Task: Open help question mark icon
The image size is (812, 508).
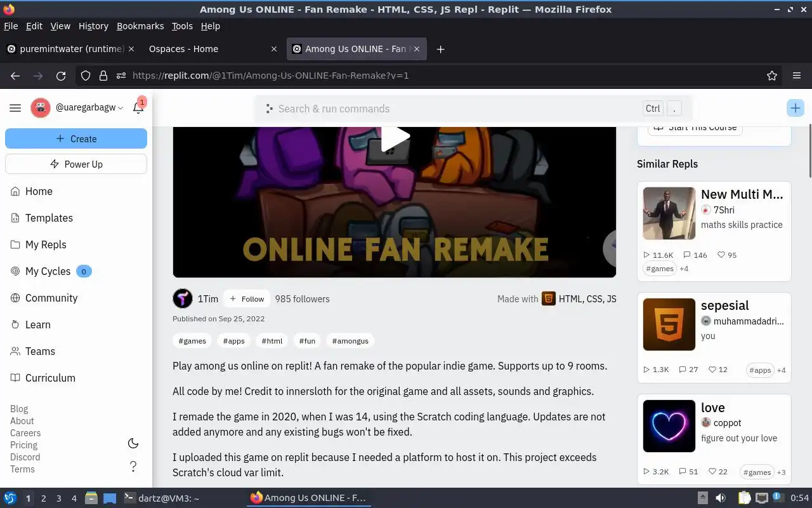Action: point(133,467)
